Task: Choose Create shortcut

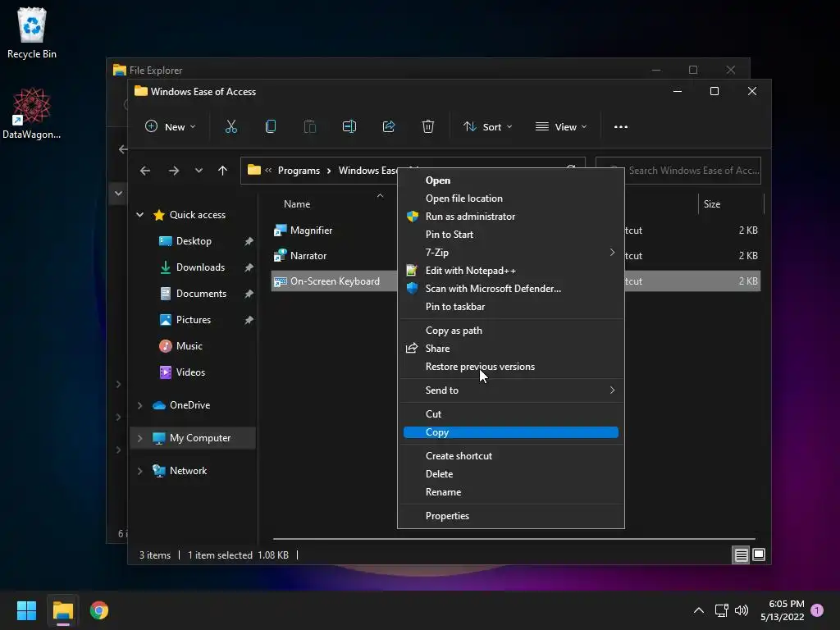Action: 511,456
